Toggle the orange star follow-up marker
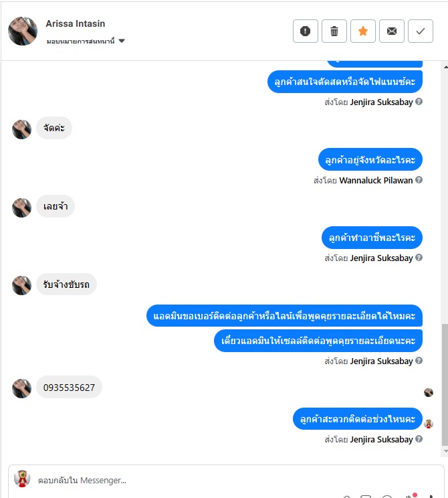 pos(363,31)
